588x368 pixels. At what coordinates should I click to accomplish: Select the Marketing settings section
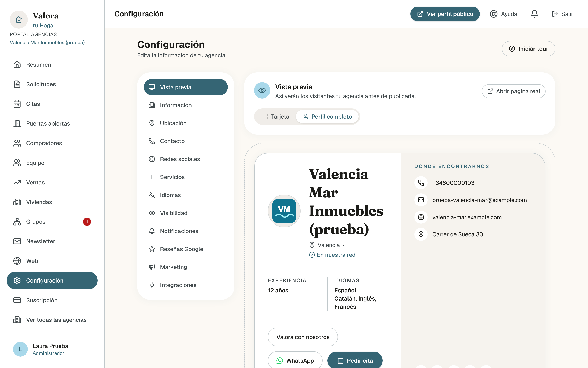pos(186,267)
